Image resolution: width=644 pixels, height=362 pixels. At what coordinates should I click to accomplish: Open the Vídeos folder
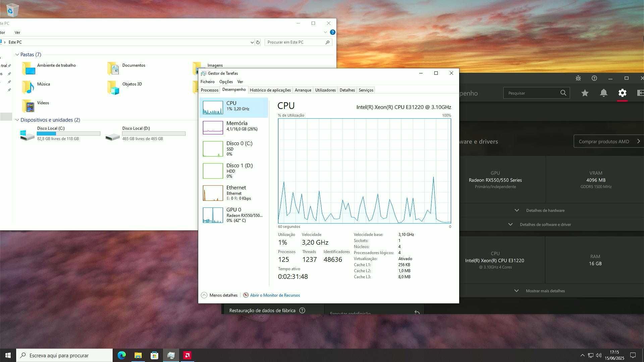pyautogui.click(x=36, y=106)
